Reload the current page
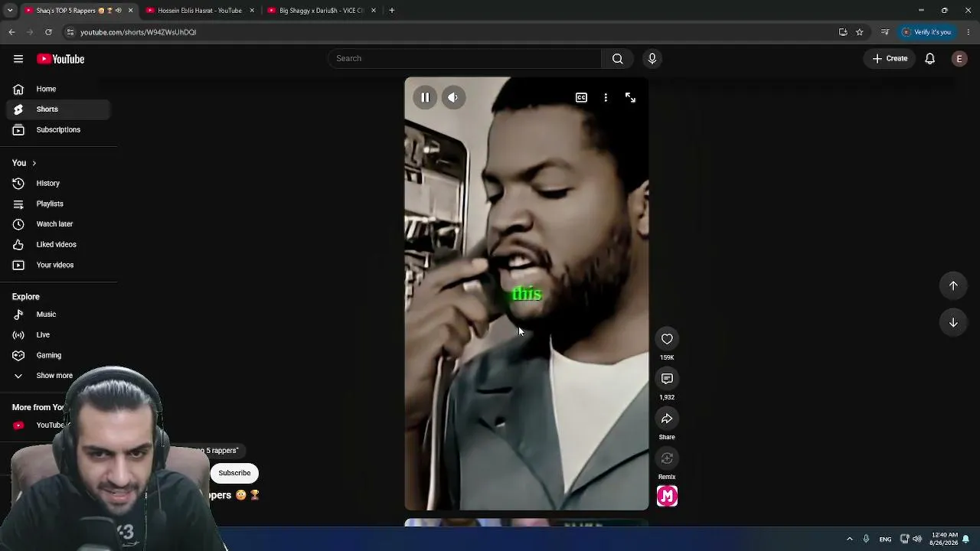This screenshot has height=551, width=980. pyautogui.click(x=48, y=32)
